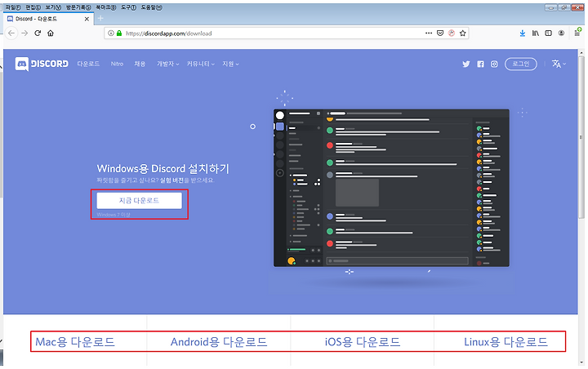Click iOS용 다운로드 link
Screen dimensions: 588x369
pos(363,341)
